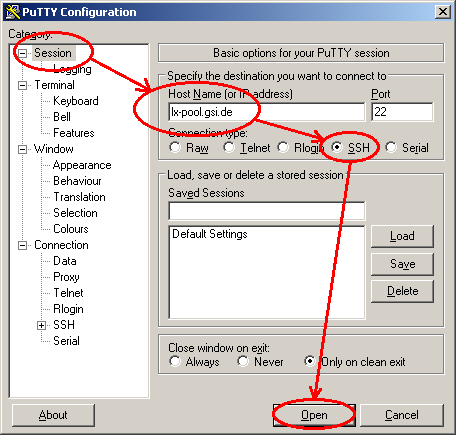Collapse the Terminal category node

tap(22, 86)
